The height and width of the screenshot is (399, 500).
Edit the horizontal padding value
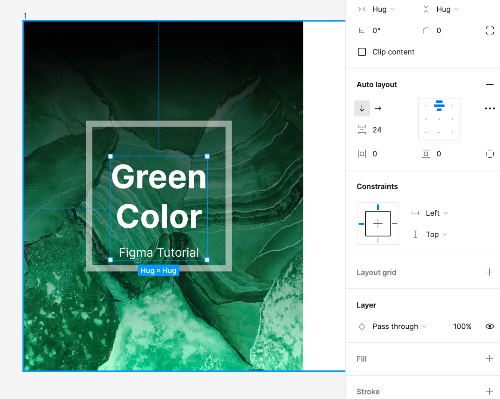(375, 154)
